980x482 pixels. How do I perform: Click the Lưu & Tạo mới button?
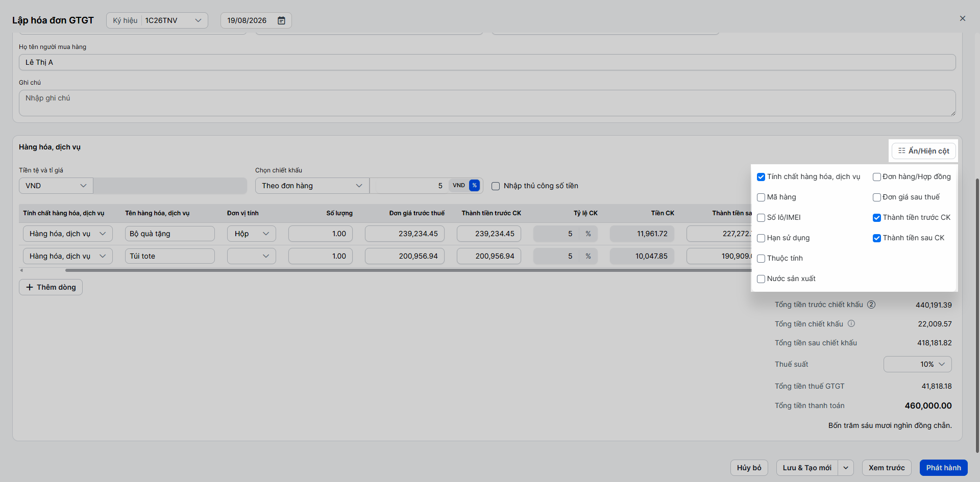pos(807,468)
